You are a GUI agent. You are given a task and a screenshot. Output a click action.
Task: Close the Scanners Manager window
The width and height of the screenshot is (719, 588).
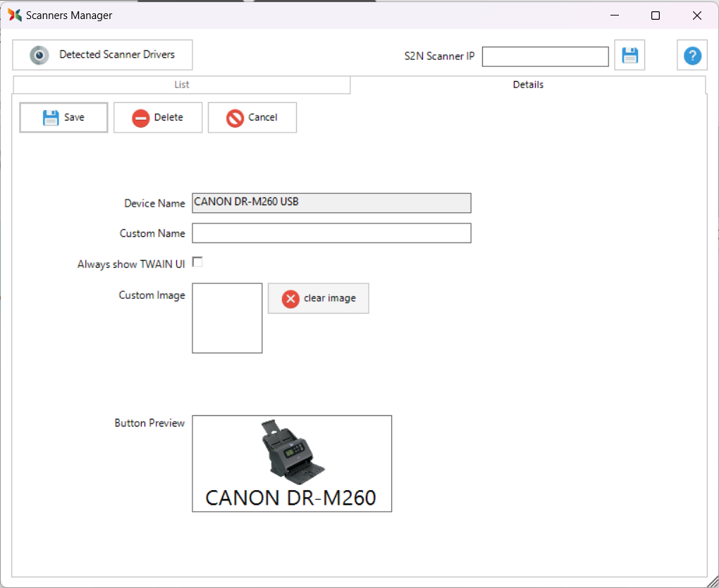point(696,15)
